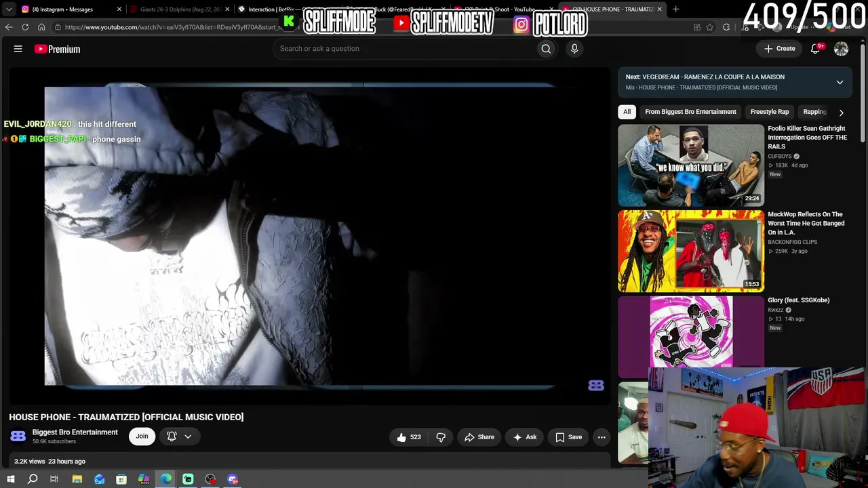
Task: Open the Windows Start menu
Action: 11,479
